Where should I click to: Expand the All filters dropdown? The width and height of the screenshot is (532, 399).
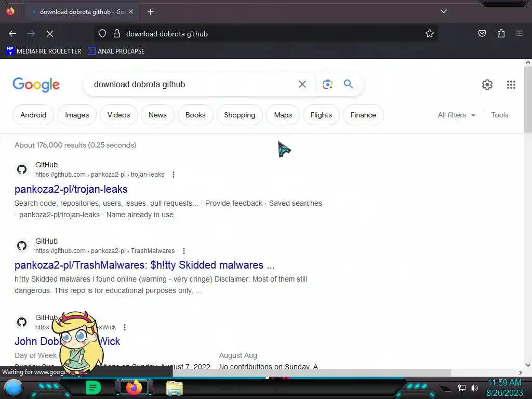(x=457, y=115)
